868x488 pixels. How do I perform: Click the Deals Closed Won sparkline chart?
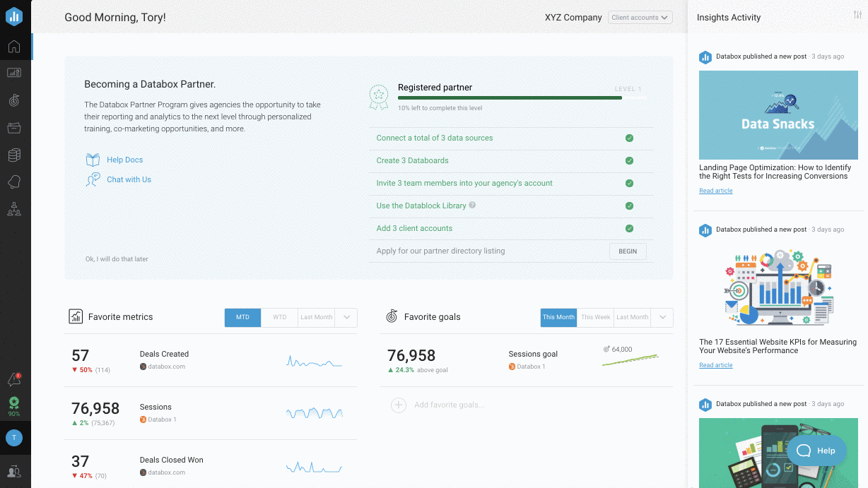pos(314,467)
